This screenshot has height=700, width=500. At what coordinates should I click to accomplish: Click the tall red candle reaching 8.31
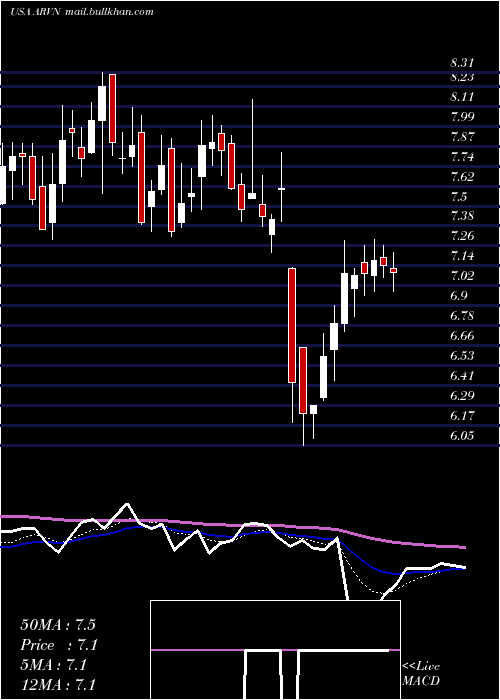tap(112, 108)
